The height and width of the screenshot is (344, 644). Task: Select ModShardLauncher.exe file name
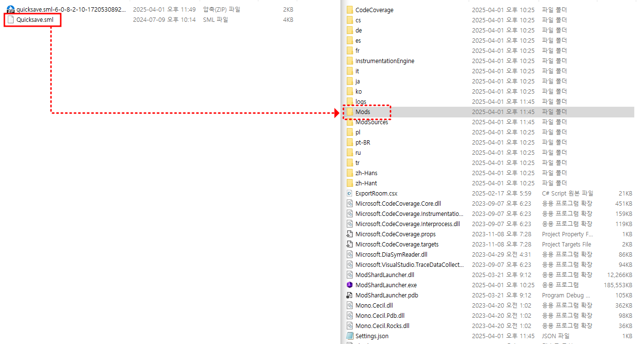click(386, 285)
